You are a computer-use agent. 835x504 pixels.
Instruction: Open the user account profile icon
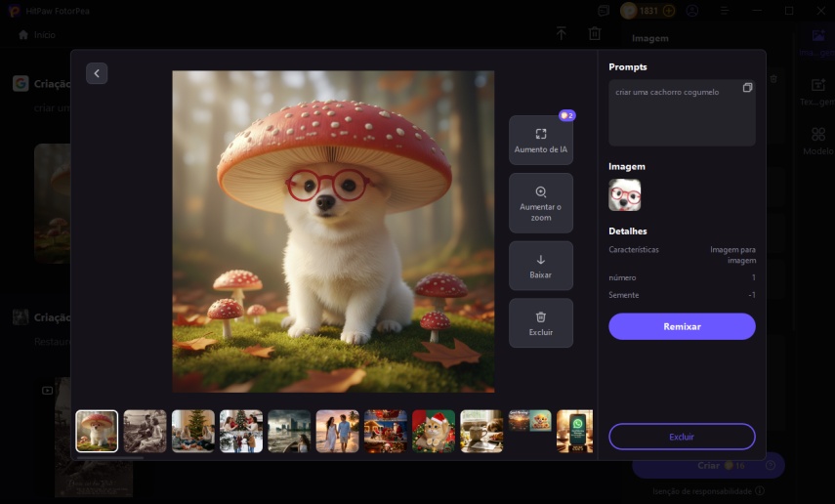pos(692,11)
